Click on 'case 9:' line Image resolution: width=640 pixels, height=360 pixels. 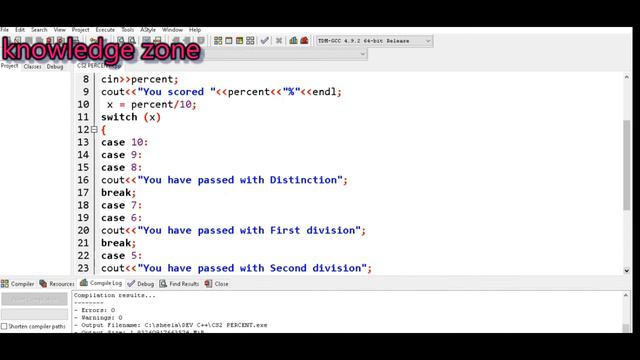click(x=122, y=155)
